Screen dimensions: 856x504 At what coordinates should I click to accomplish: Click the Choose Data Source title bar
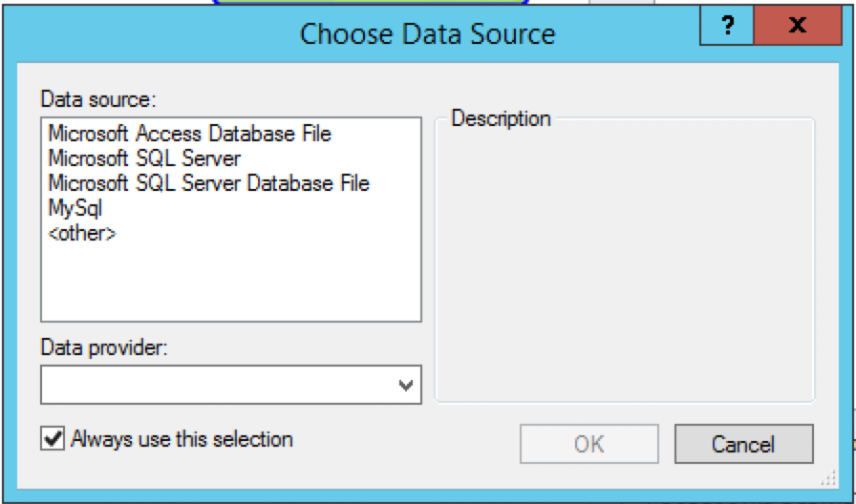coord(427,33)
